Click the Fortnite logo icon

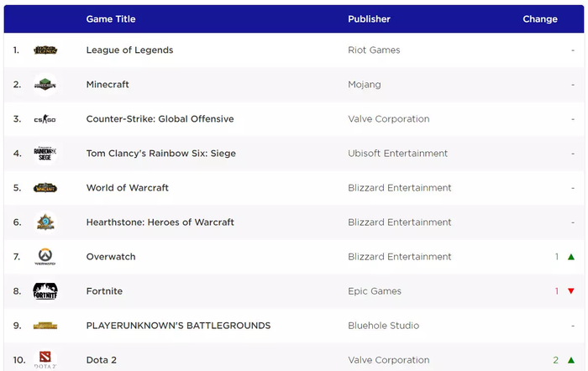click(45, 291)
